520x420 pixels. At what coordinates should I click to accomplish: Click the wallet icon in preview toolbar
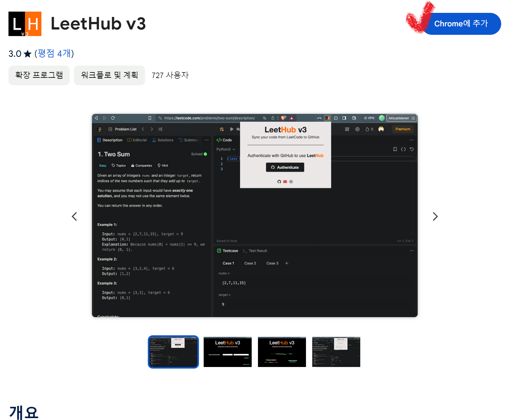[354, 118]
